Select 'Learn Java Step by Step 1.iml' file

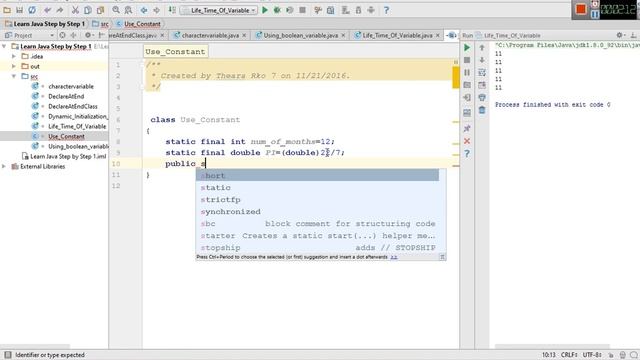tap(68, 156)
